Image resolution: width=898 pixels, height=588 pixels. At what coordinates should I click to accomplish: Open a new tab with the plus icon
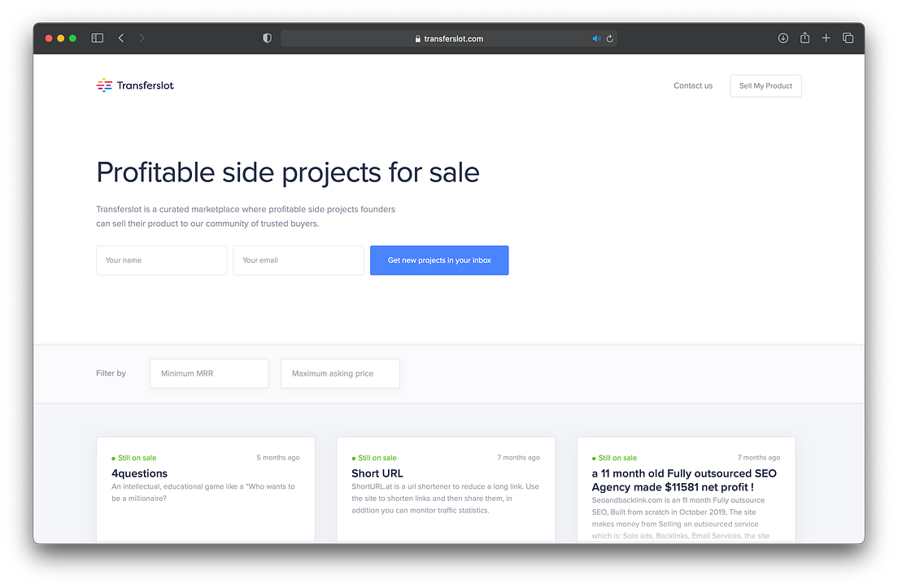826,37
